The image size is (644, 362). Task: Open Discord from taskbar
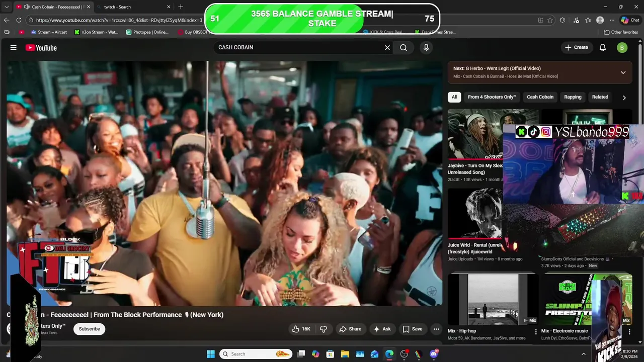pos(434,354)
